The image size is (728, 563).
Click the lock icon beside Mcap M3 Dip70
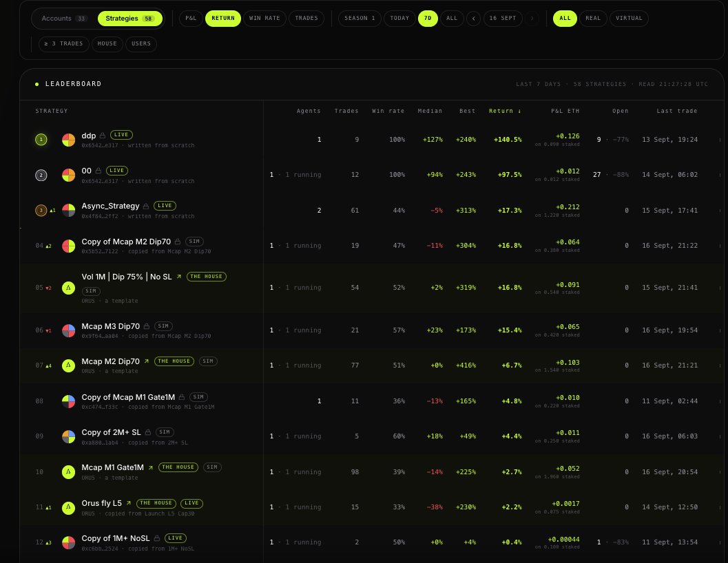pos(146,326)
